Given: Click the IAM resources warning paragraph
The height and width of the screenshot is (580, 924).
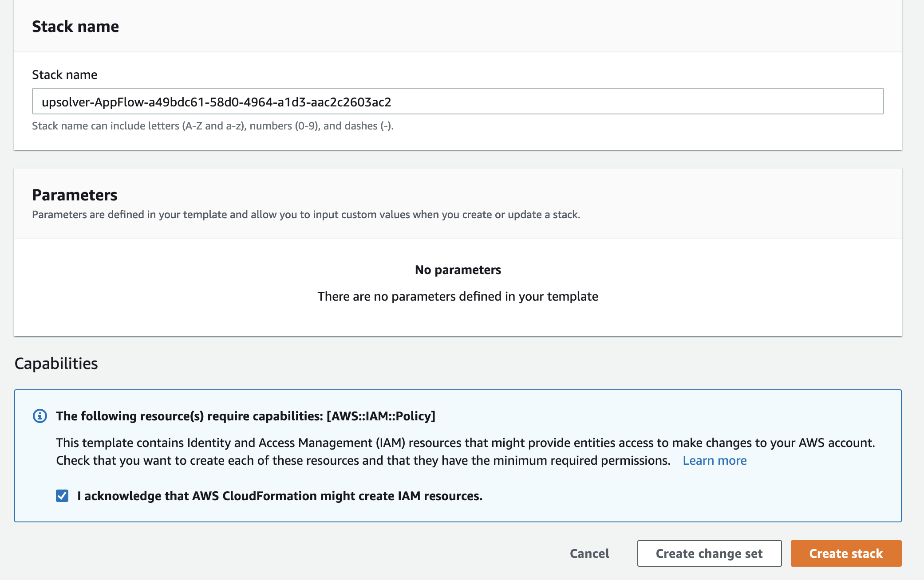Looking at the screenshot, I should pyautogui.click(x=466, y=451).
